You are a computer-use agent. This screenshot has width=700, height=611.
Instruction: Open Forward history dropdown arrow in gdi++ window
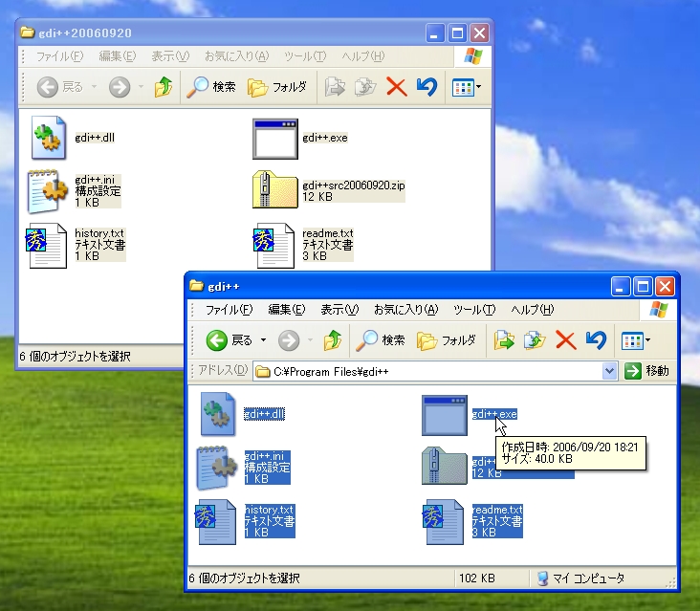tap(310, 340)
